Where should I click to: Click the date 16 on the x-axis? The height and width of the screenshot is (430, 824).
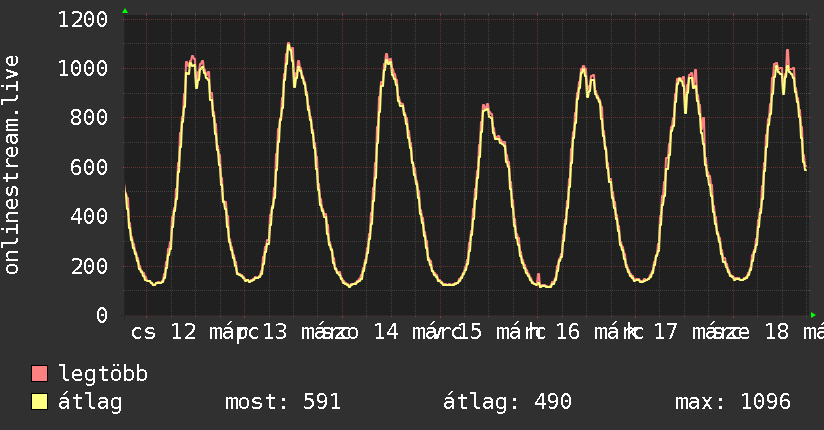click(567, 332)
